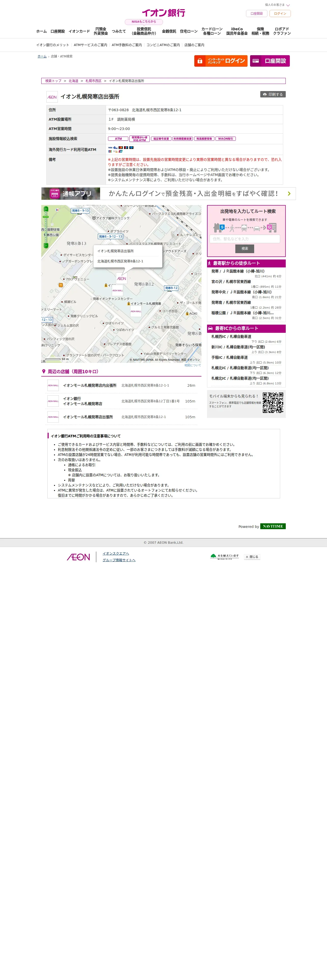327x980 pixels.
Task: Click the 地図について link
Action: click(x=193, y=365)
